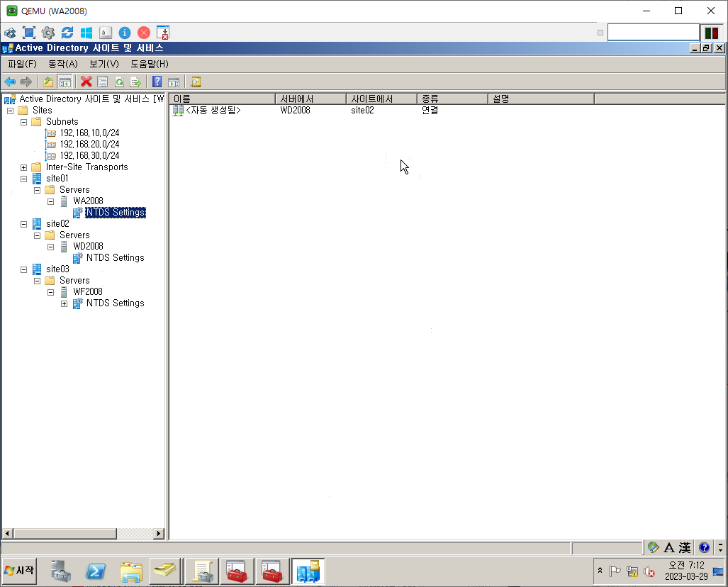Expand Inter-Site Transports folder
Viewport: 728px width, 587px height.
pyautogui.click(x=23, y=167)
